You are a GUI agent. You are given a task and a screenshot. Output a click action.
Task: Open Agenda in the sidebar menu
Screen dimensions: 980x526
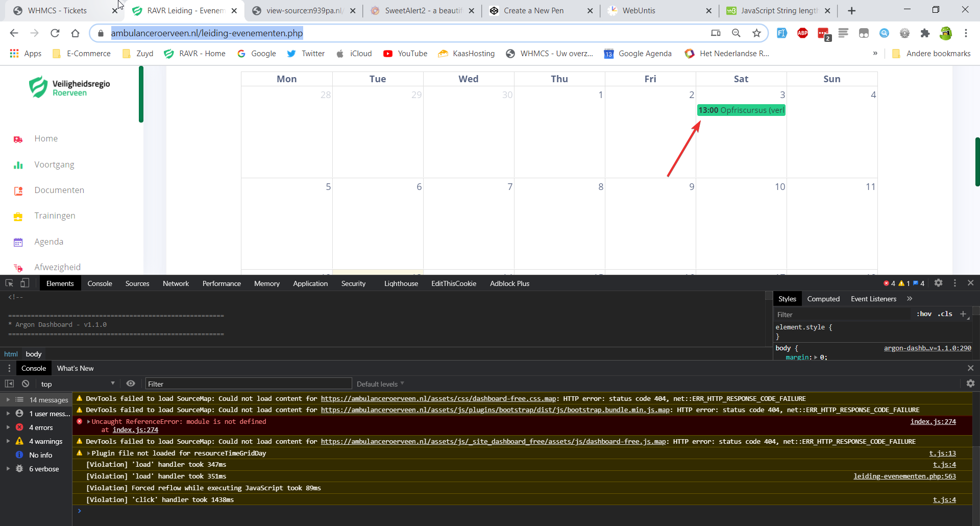(x=49, y=242)
